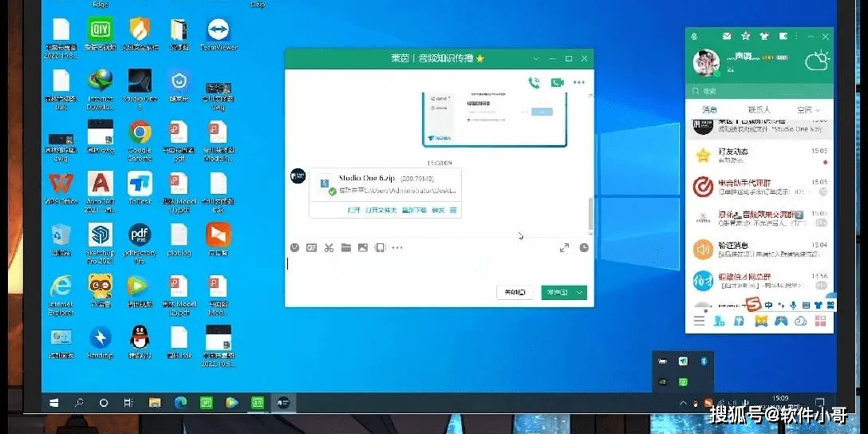Open the Google Chrome desktop shortcut

pos(140,141)
